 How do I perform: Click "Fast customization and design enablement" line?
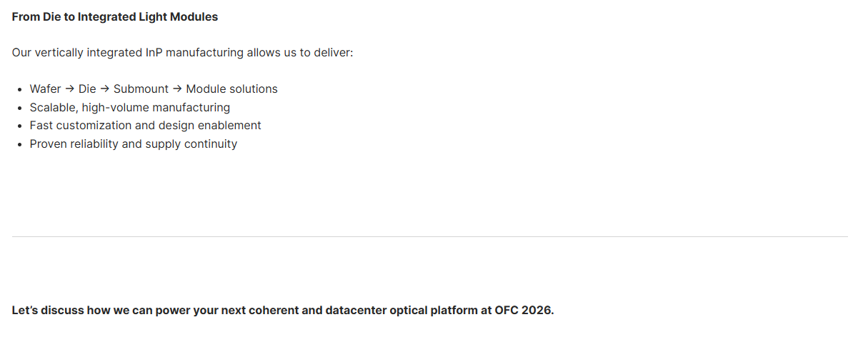tap(145, 126)
